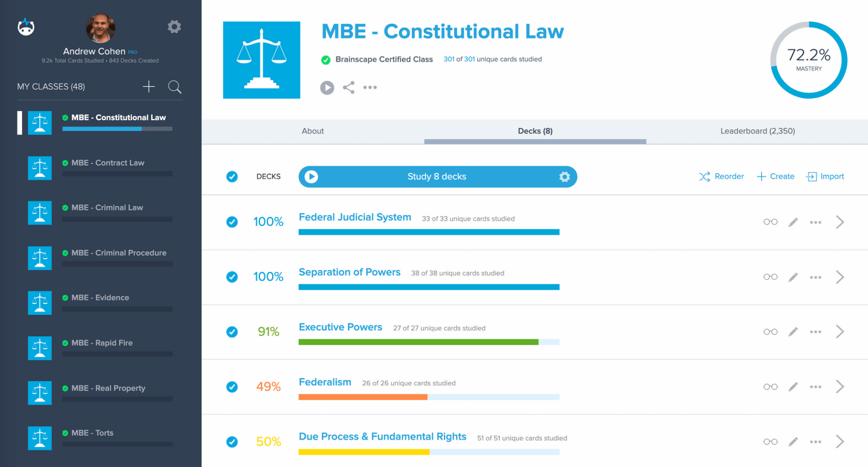This screenshot has height=467, width=868.
Task: Select MBE - Evidence class in sidebar
Action: 100,298
